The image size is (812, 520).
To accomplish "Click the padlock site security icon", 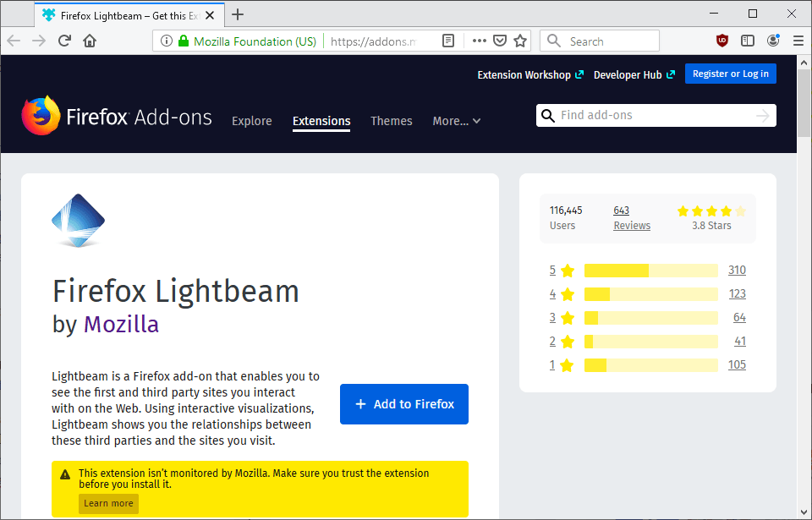I will click(184, 40).
